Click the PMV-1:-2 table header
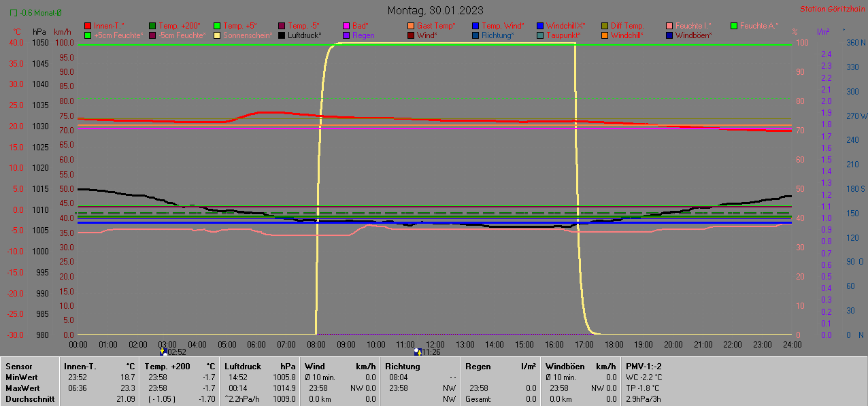 [644, 367]
